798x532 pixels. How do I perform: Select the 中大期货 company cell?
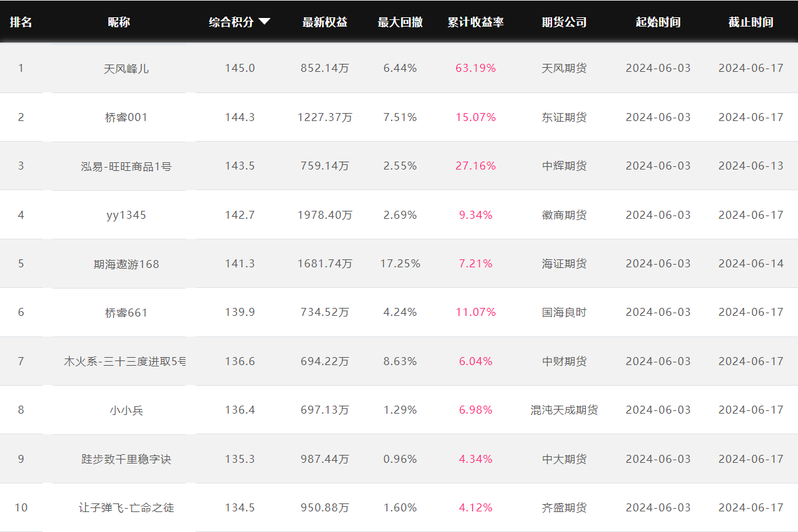point(564,459)
